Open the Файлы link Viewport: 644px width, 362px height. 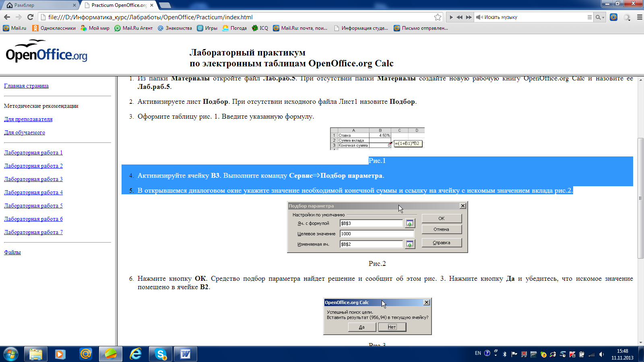(x=12, y=252)
